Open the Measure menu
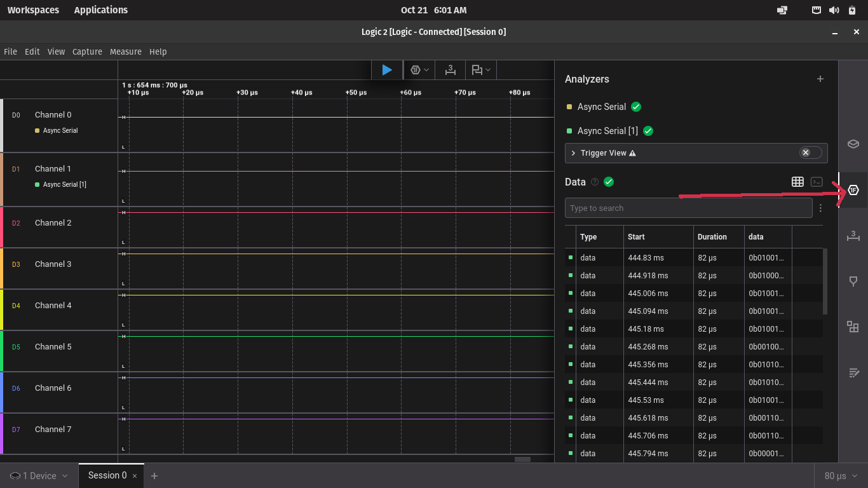This screenshot has height=488, width=868. [125, 51]
